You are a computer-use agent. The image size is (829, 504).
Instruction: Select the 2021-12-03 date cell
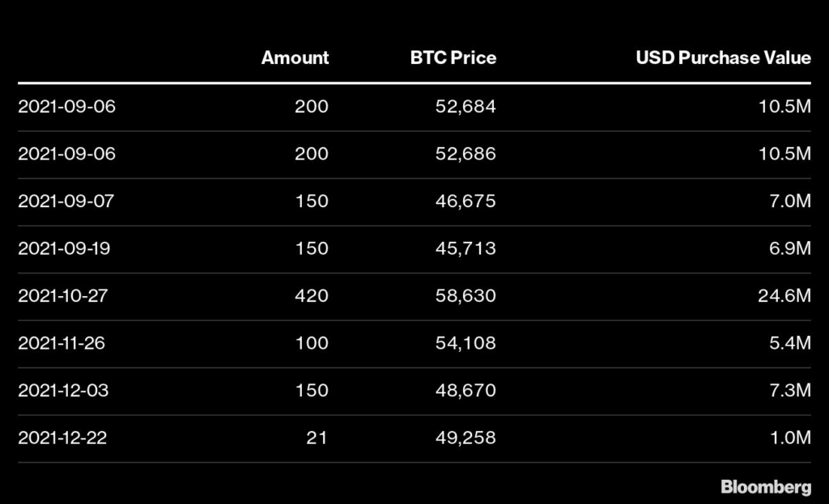point(63,391)
